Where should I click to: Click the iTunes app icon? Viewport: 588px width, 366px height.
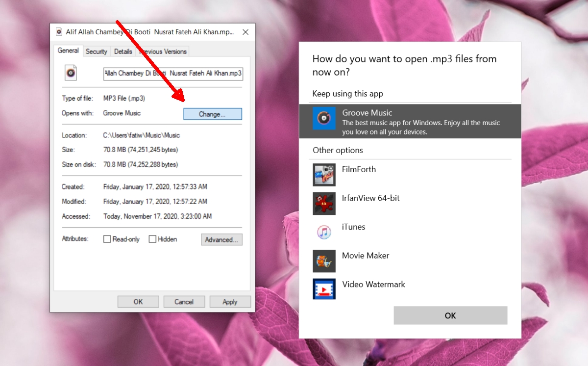click(324, 232)
